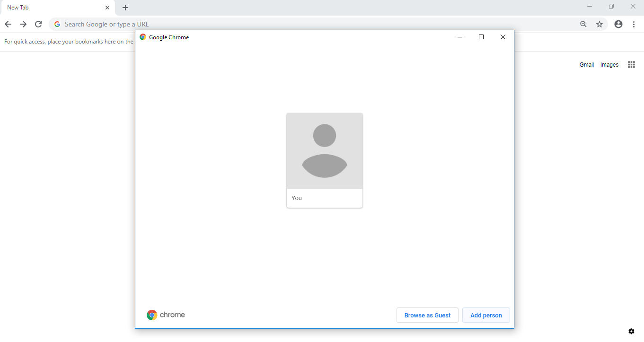Open the profile avatar in the toolbar

618,24
